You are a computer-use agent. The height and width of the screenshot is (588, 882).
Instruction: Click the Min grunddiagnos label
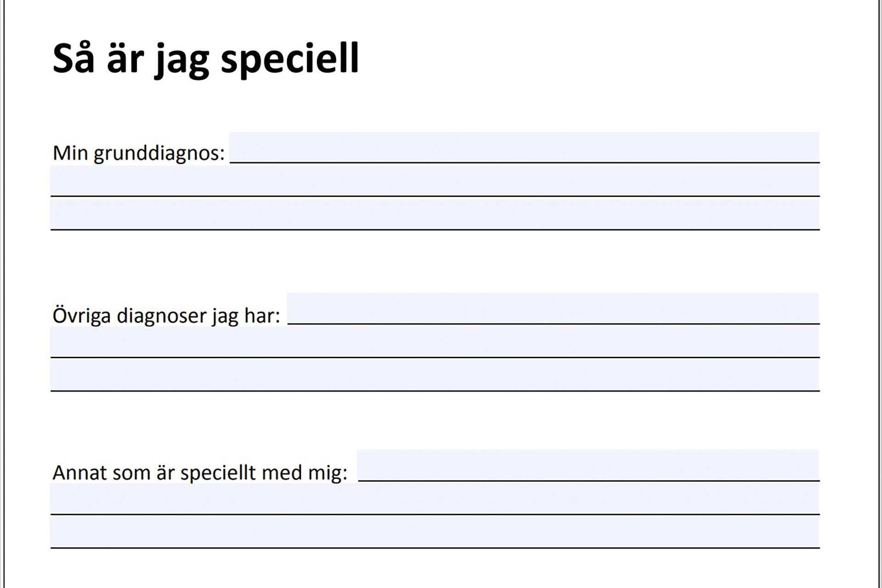coord(139,153)
